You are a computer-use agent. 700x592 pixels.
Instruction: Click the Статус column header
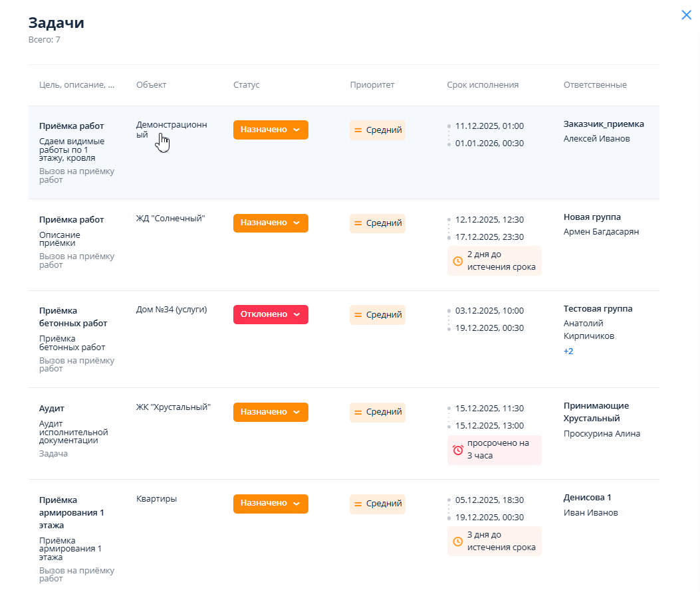[246, 85]
